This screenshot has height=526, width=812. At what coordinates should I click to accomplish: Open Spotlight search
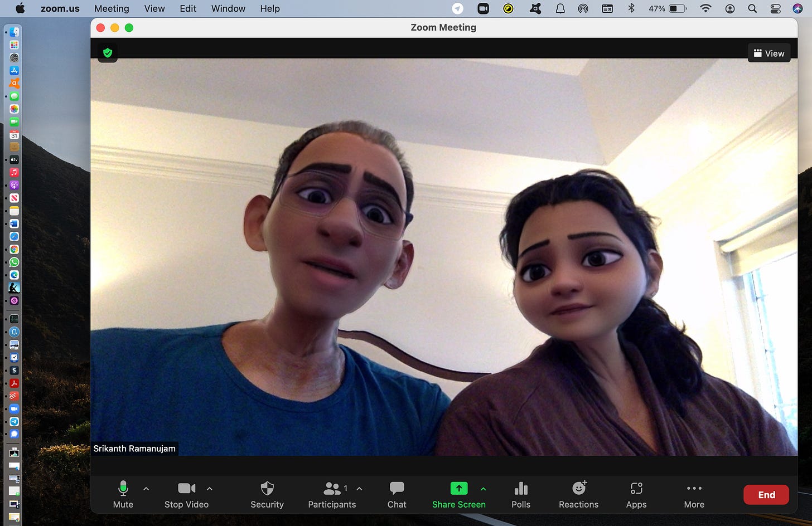[752, 8]
